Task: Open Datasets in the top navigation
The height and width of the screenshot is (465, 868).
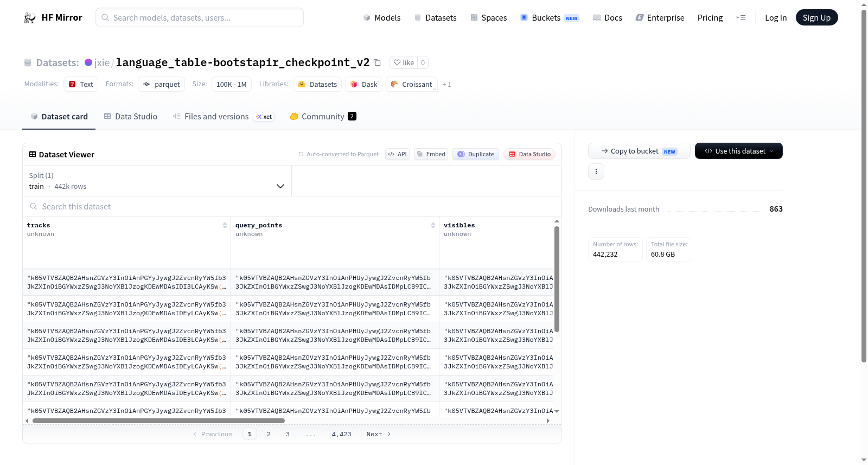Action: tap(435, 17)
